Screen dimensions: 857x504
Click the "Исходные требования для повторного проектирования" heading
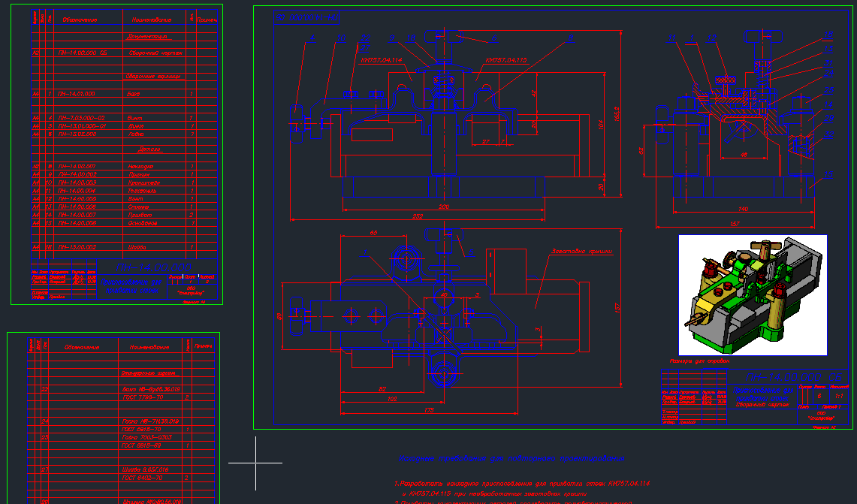pos(511,459)
